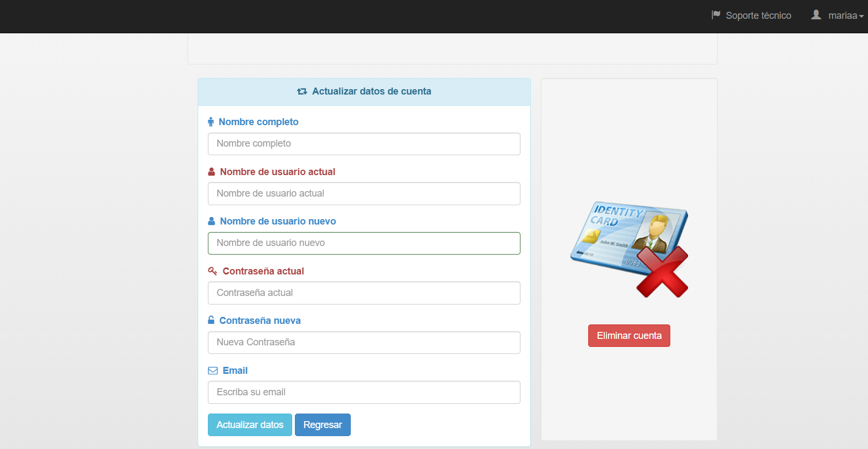Click the padlock icon beside Contraseña nueva
This screenshot has width=868, height=449.
[211, 320]
